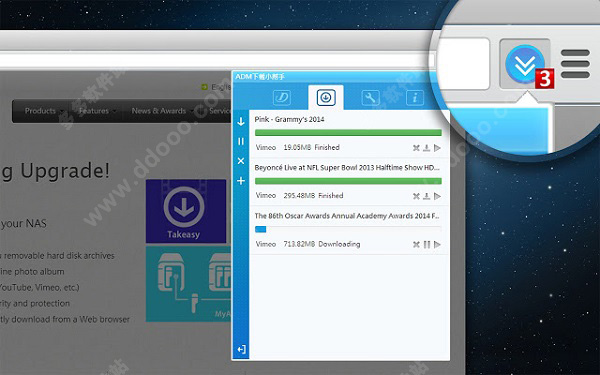The image size is (600, 375).
Task: Click the logout icon at sidebar bottom
Action: click(x=241, y=349)
